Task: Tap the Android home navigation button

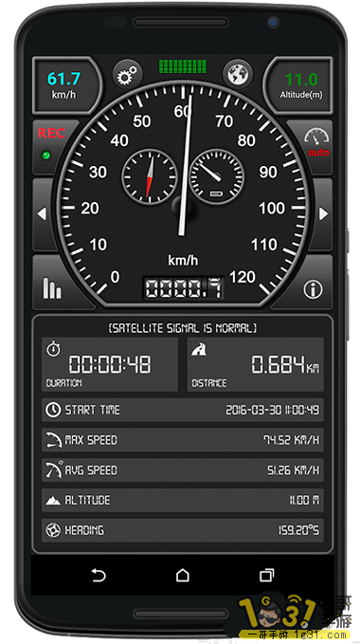Action: click(183, 575)
